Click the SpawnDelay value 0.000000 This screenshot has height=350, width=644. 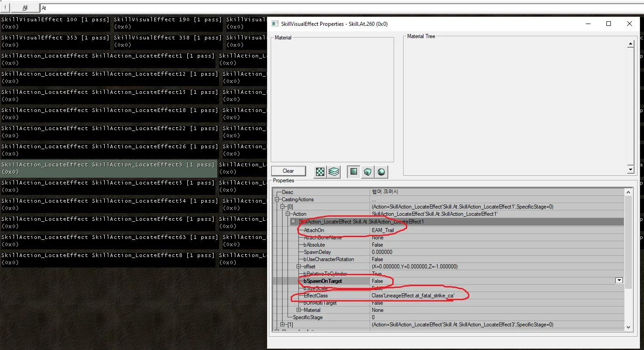382,252
